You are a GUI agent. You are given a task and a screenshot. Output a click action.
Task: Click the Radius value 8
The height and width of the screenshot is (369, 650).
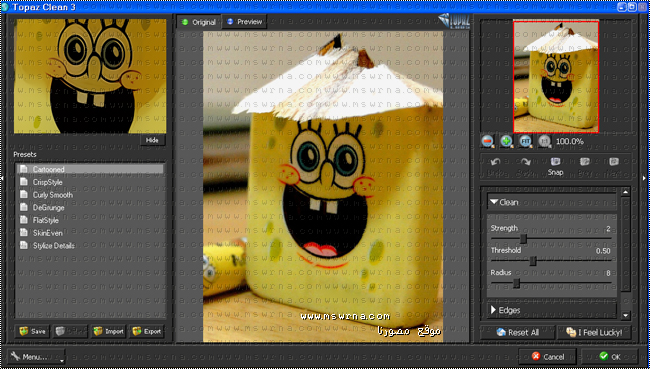tap(608, 273)
